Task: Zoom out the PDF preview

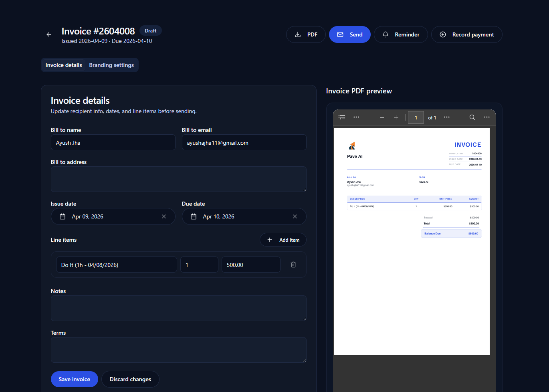Action: (x=382, y=117)
